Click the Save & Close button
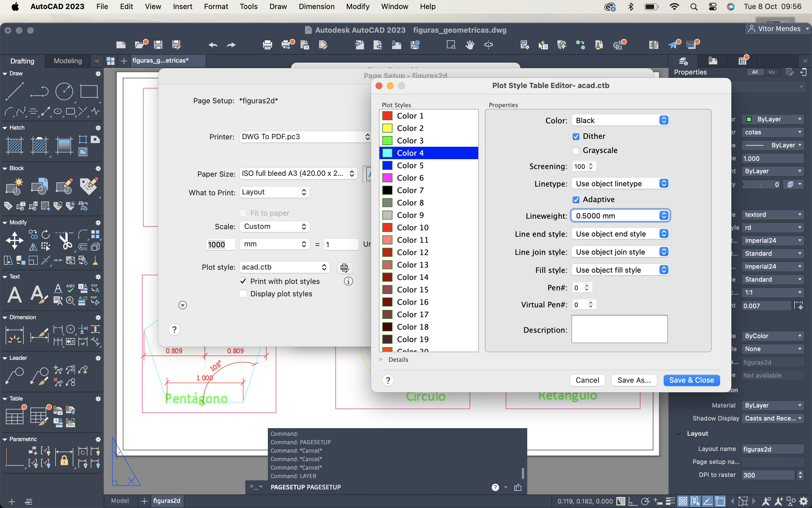 point(692,380)
